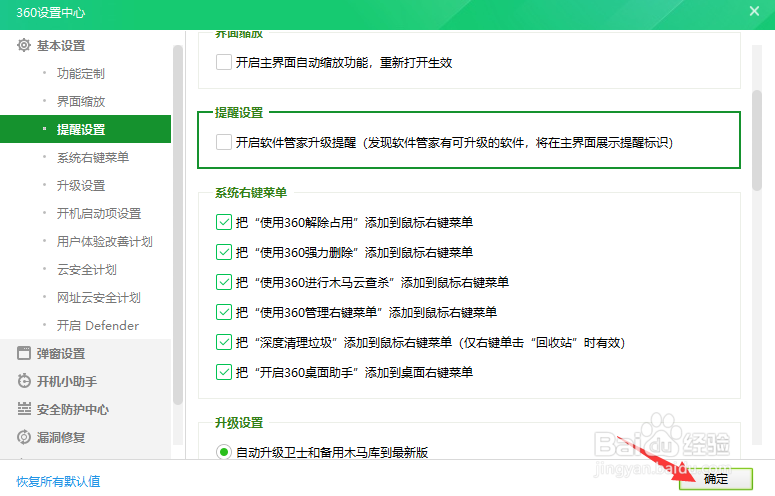Click the 升级设置 section heading
Image resolution: width=775 pixels, height=496 pixels.
[239, 423]
